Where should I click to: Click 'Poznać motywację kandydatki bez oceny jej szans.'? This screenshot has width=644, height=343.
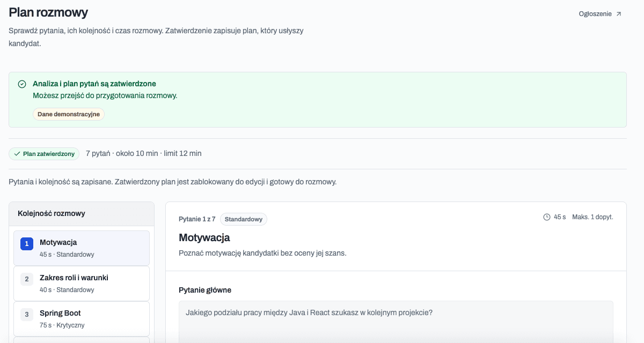pyautogui.click(x=262, y=253)
